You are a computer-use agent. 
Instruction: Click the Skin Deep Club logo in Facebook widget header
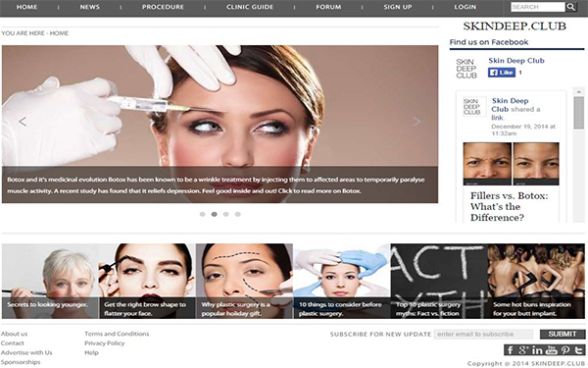click(x=466, y=69)
